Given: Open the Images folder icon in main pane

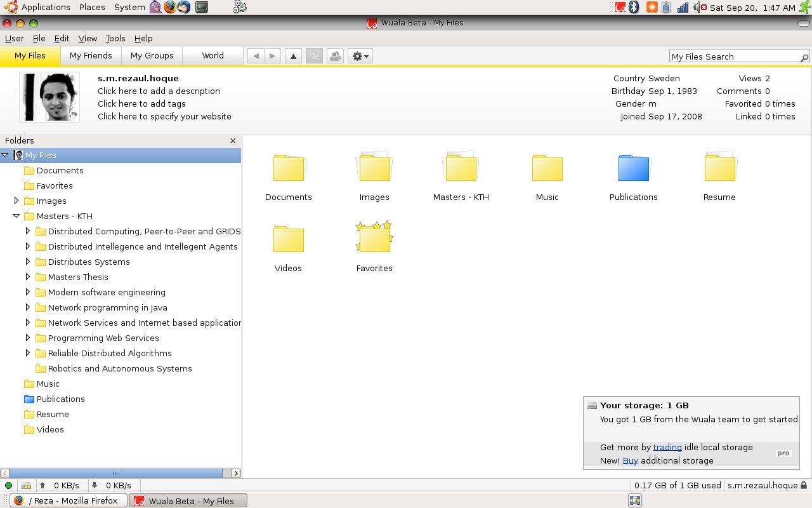Looking at the screenshot, I should tap(374, 167).
